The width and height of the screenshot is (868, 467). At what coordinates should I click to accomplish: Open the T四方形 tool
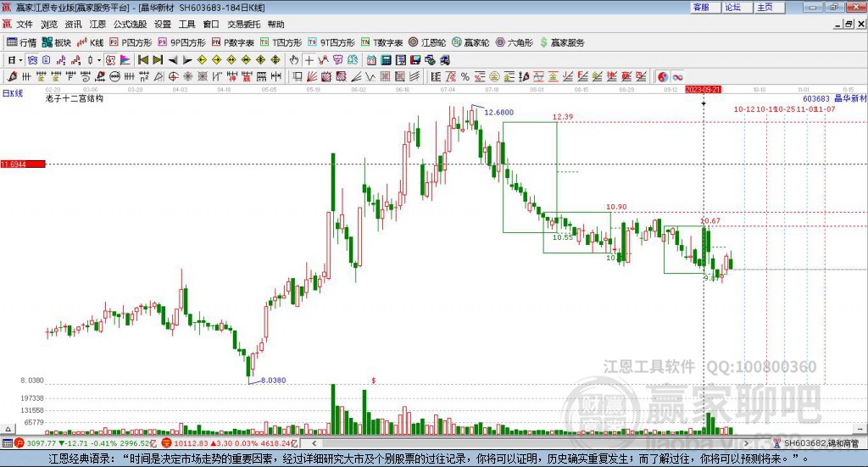(281, 42)
